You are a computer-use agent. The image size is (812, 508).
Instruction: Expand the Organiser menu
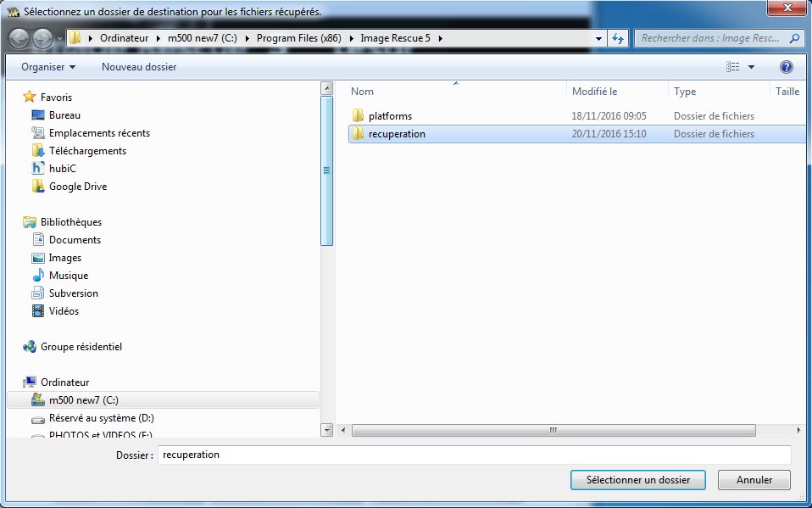click(x=48, y=67)
